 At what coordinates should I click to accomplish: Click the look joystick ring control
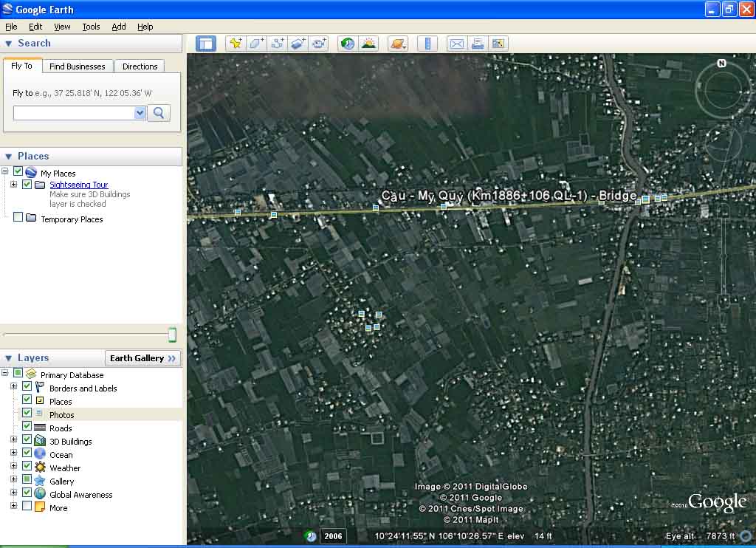[x=722, y=90]
